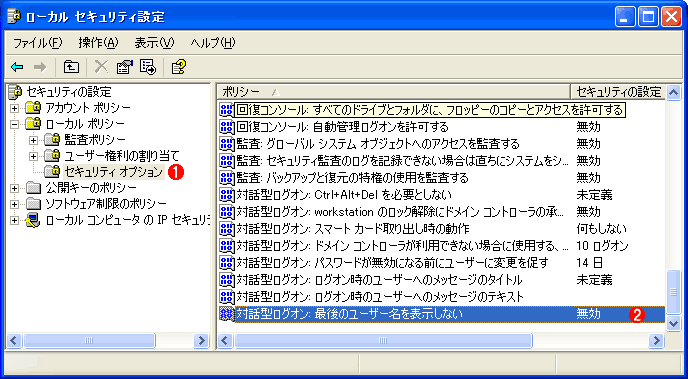This screenshot has width=688, height=379.
Task: Open the 表示(V) menu
Action: click(154, 43)
